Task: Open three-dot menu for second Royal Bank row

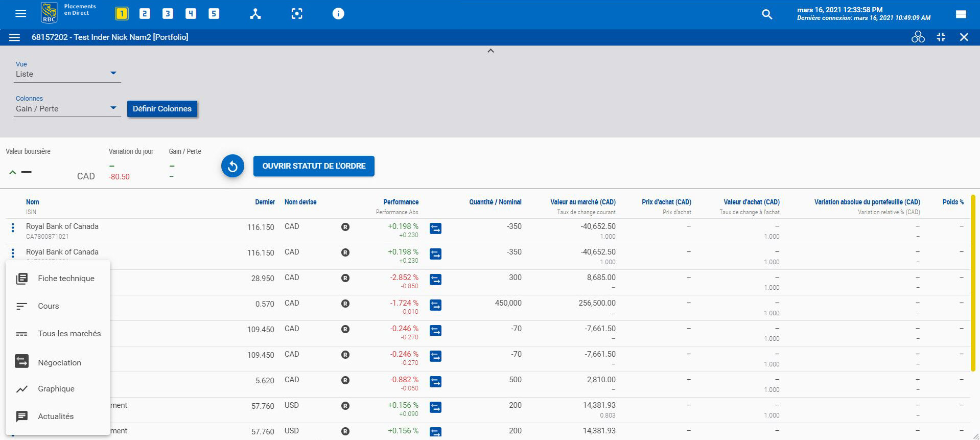Action: click(13, 253)
